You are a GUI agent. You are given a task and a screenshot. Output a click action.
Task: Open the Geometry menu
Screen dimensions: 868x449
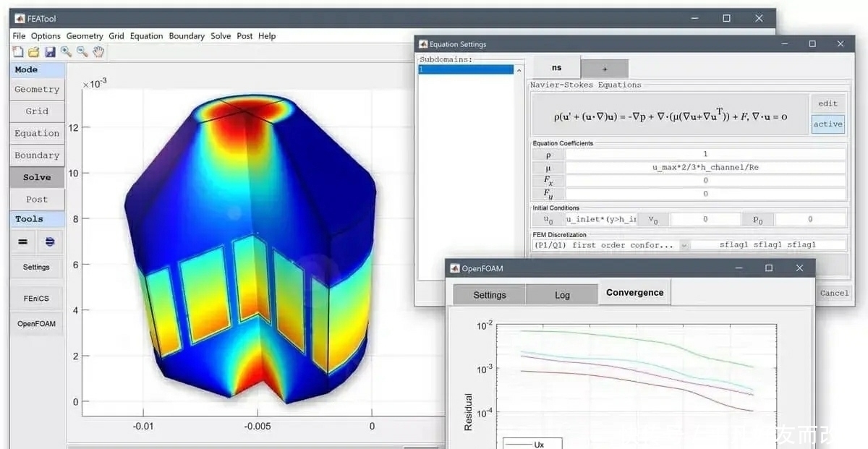point(85,36)
